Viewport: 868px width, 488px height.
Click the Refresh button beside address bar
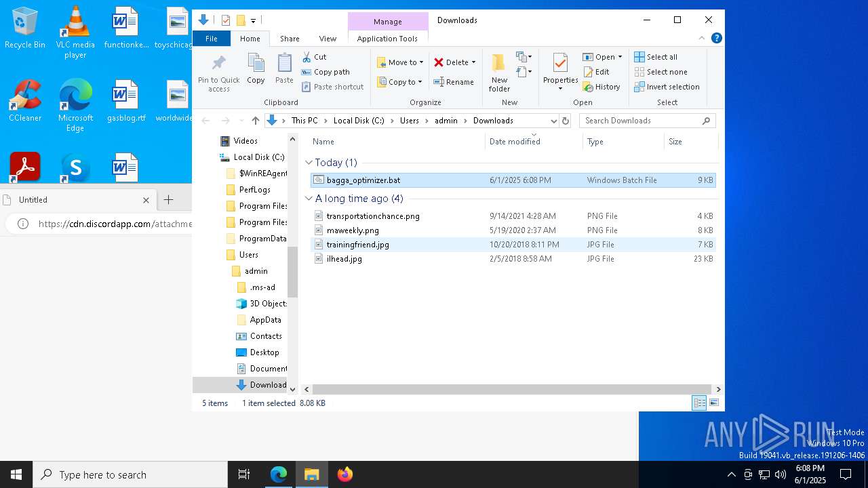coord(566,121)
